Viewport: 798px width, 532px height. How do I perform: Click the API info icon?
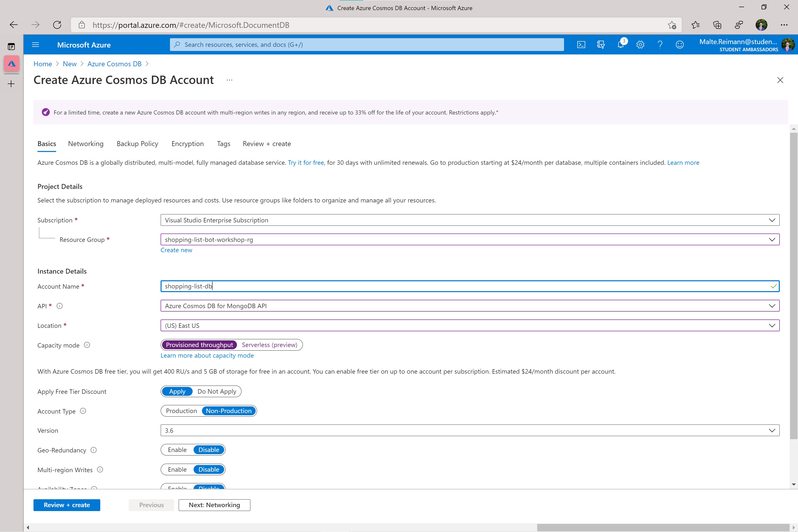coord(59,306)
